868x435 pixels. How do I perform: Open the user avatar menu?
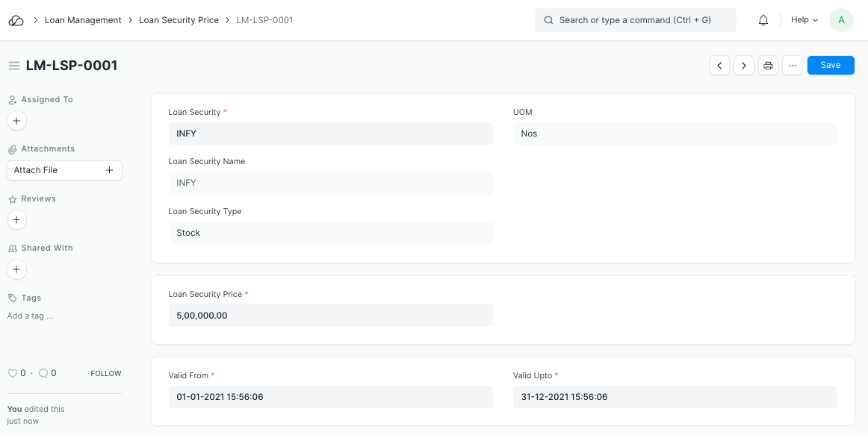click(x=841, y=20)
